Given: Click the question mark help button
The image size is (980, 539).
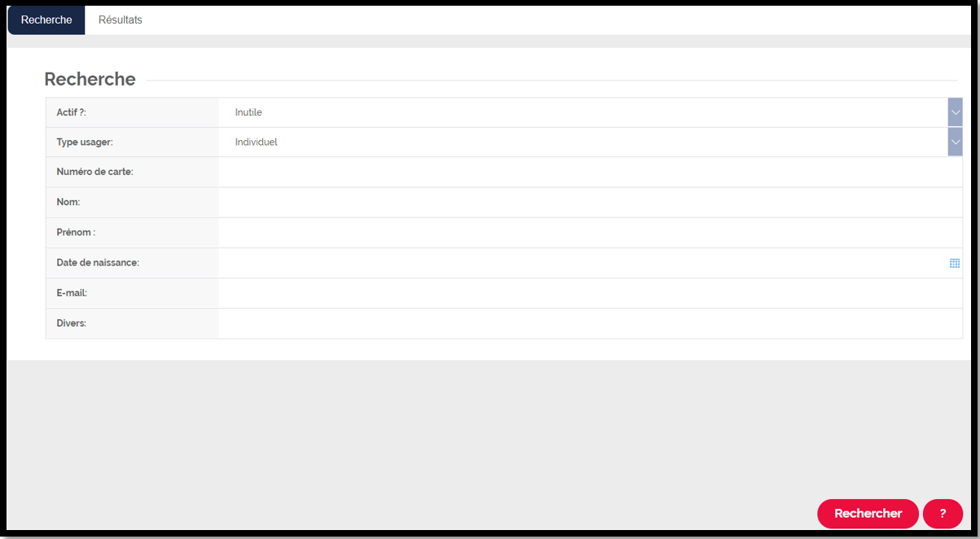Looking at the screenshot, I should (943, 514).
